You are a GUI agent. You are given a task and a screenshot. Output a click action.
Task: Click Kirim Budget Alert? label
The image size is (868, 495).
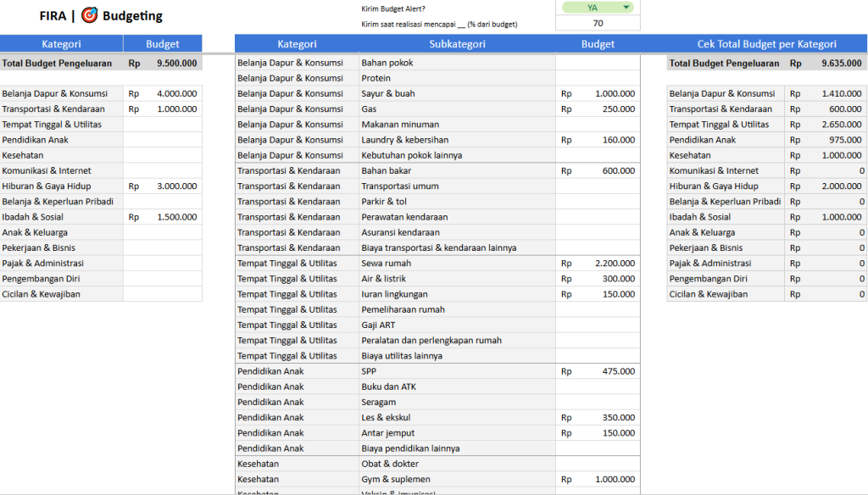(393, 8)
